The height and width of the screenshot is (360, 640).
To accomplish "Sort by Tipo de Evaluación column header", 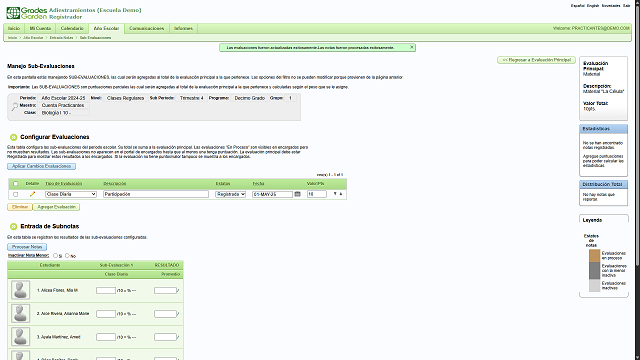I will pyautogui.click(x=64, y=184).
